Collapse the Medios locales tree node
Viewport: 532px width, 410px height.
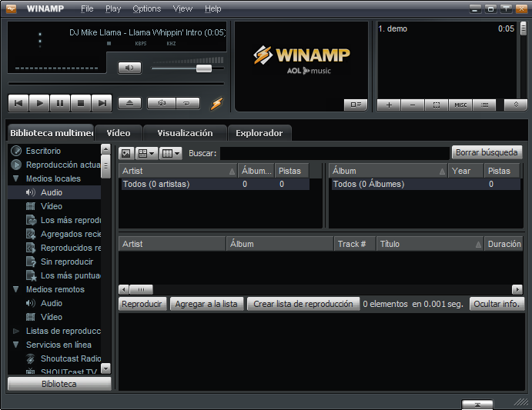15,178
